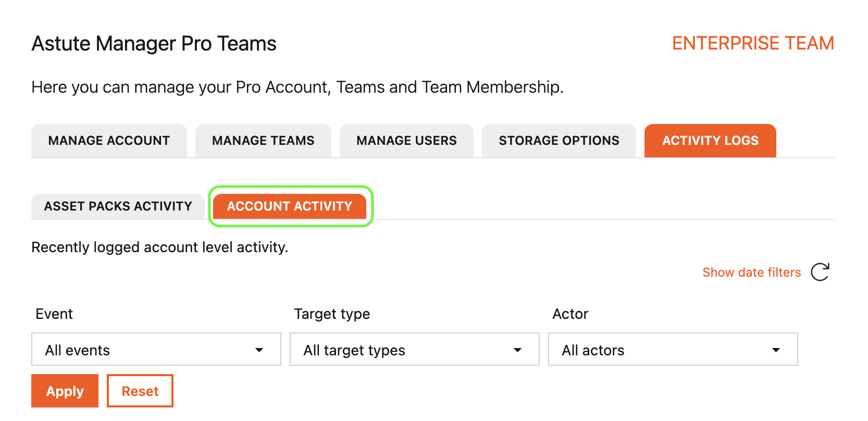Image resolution: width=868 pixels, height=421 pixels.
Task: Click the Astute Manager Pro Teams heading
Action: (x=154, y=44)
